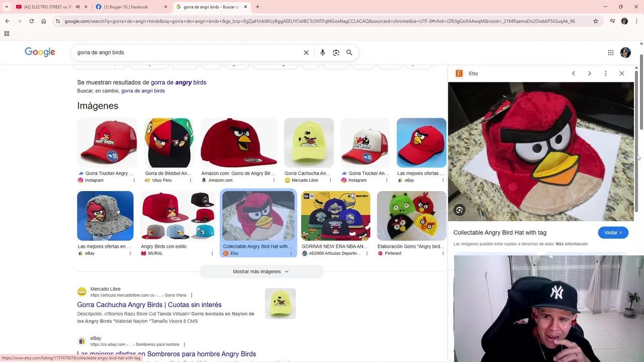Open options for the Ubuy Peru image result
644x362 pixels.
point(190,180)
